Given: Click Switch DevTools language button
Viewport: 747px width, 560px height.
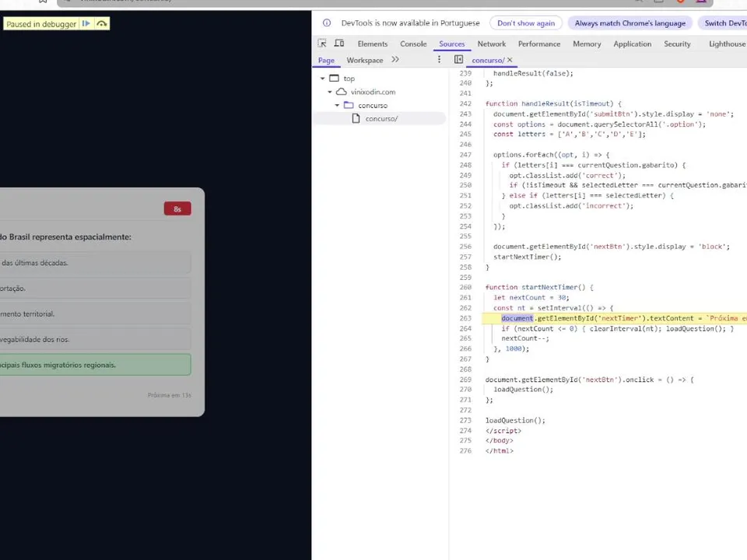Looking at the screenshot, I should click(x=723, y=23).
